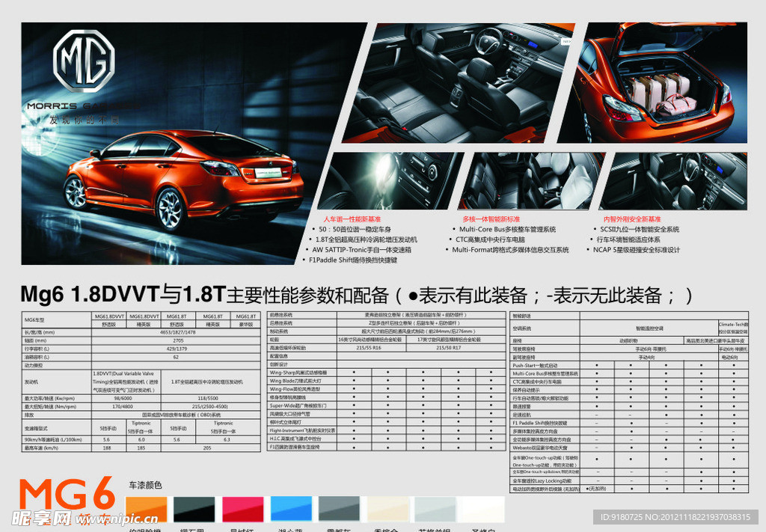Click the torque value 170/4800
Viewport: 766px width, 532px height.
click(123, 406)
